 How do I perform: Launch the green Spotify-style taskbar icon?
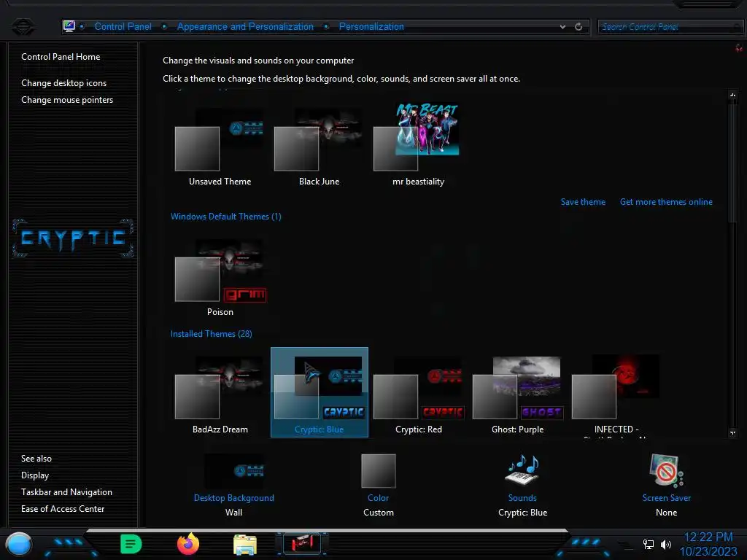131,544
